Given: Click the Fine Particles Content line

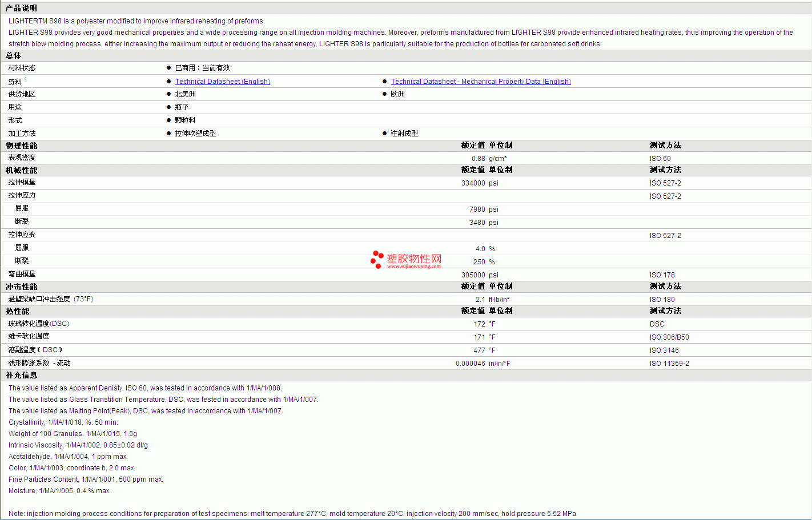Looking at the screenshot, I should tap(86, 479).
